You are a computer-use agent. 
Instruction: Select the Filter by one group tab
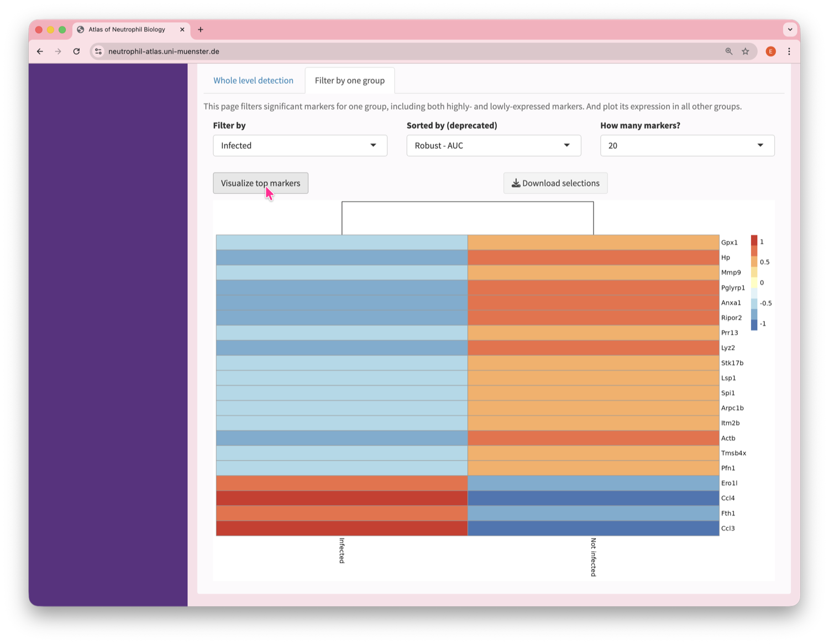pyautogui.click(x=349, y=81)
